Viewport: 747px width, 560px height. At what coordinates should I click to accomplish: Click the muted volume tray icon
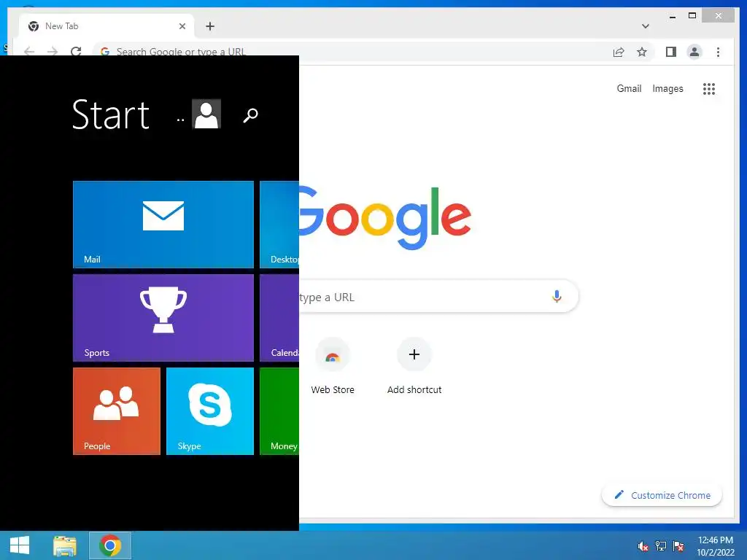pyautogui.click(x=643, y=546)
